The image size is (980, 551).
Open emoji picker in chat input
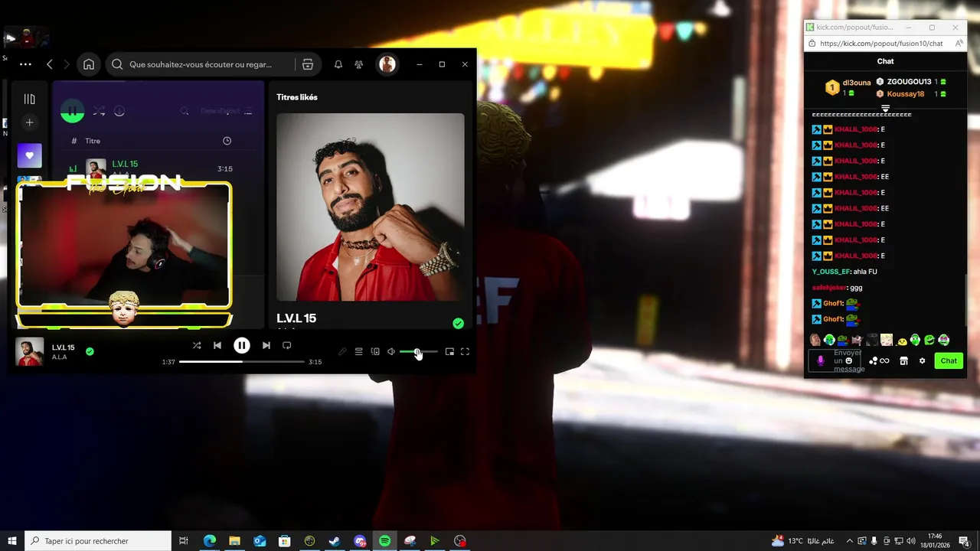point(848,360)
